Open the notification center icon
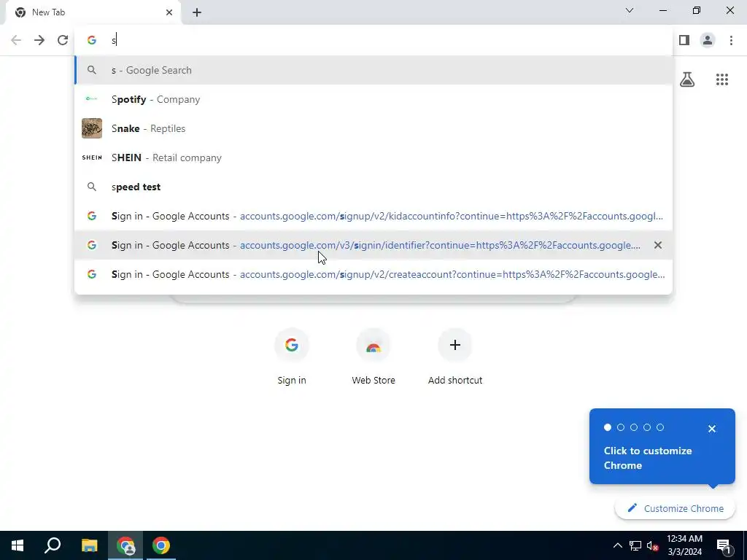 pyautogui.click(x=724, y=545)
